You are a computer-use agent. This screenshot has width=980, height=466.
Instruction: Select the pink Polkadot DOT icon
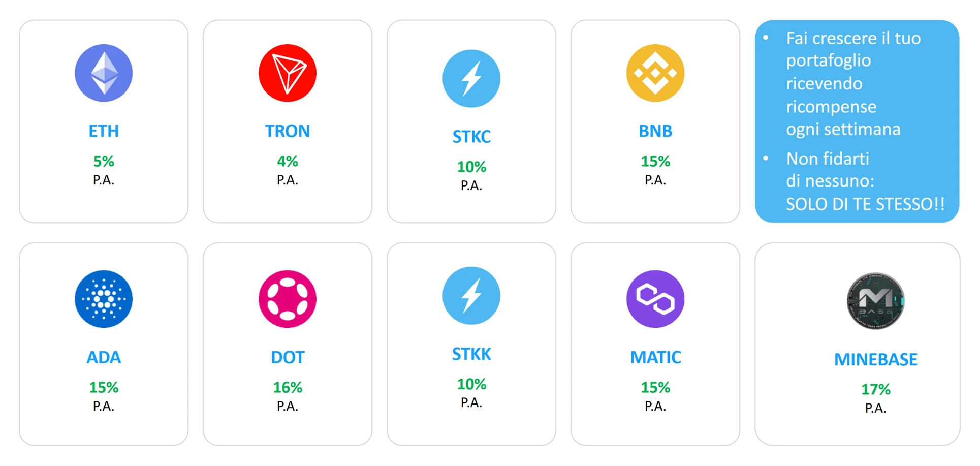coord(288,299)
